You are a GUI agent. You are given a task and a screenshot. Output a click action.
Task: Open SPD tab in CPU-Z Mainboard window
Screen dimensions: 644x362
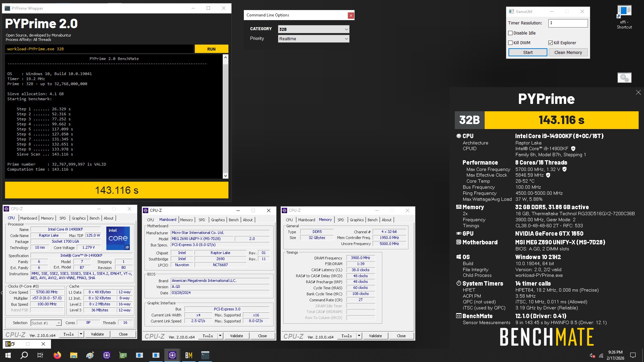[202, 220]
